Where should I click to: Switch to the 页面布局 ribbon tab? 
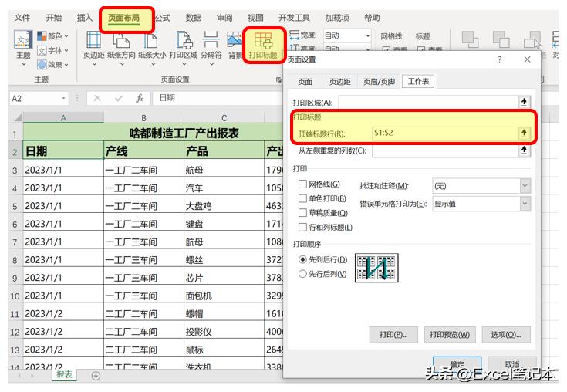(x=123, y=17)
